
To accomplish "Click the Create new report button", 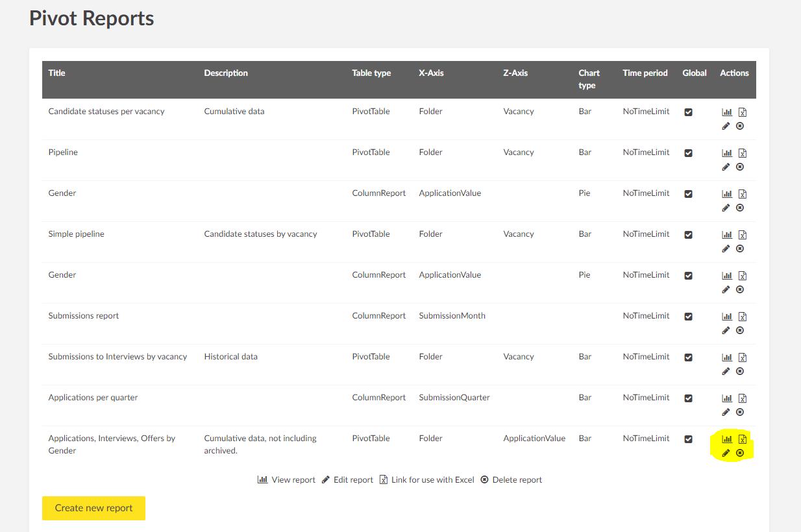I will (x=93, y=508).
